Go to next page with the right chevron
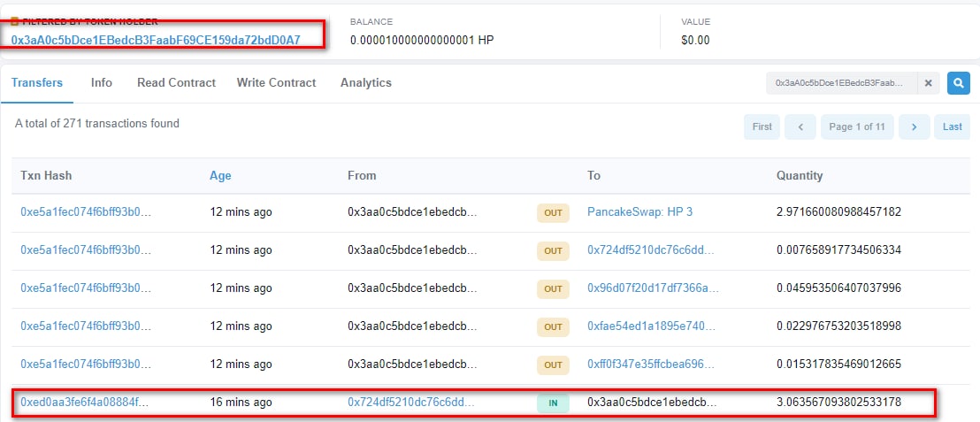 point(915,127)
